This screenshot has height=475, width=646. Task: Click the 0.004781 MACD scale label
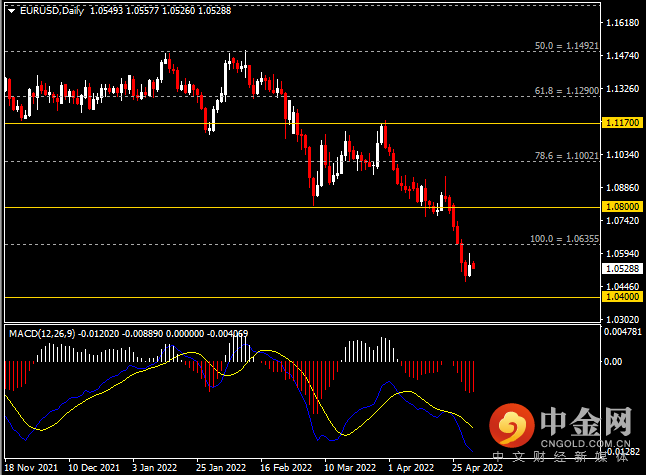(623, 332)
